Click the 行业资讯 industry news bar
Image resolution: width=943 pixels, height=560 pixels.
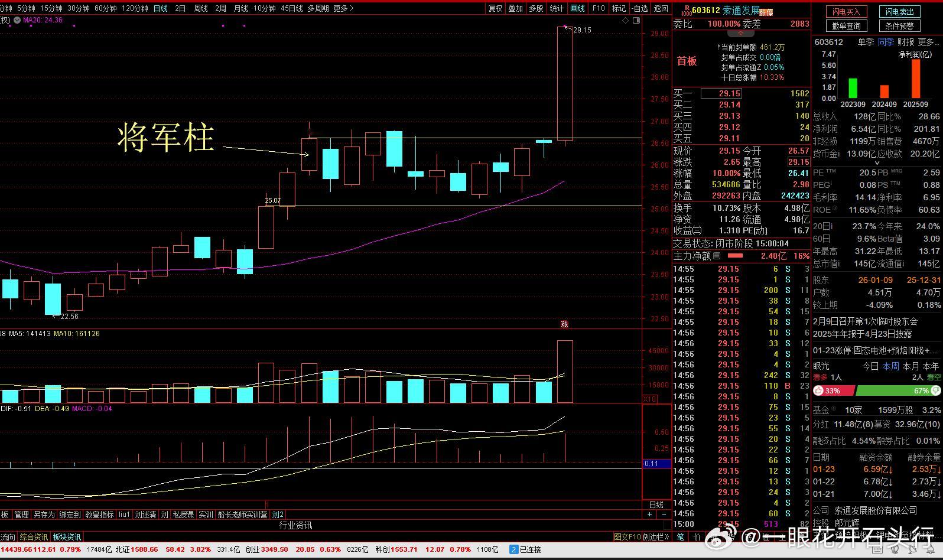[x=295, y=525]
